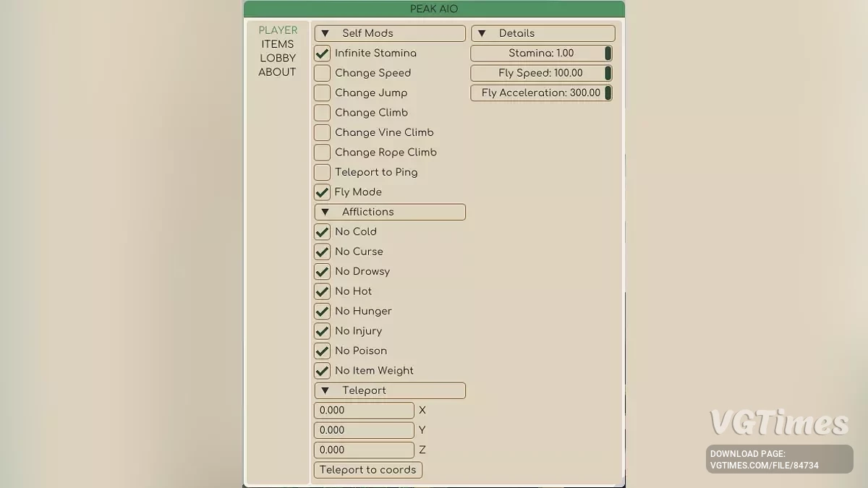Enable Change Jump option
This screenshot has width=868, height=488.
(x=323, y=93)
